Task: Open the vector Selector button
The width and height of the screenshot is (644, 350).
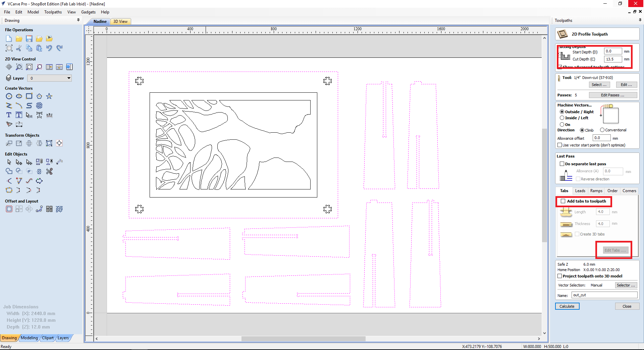Action: (x=626, y=285)
